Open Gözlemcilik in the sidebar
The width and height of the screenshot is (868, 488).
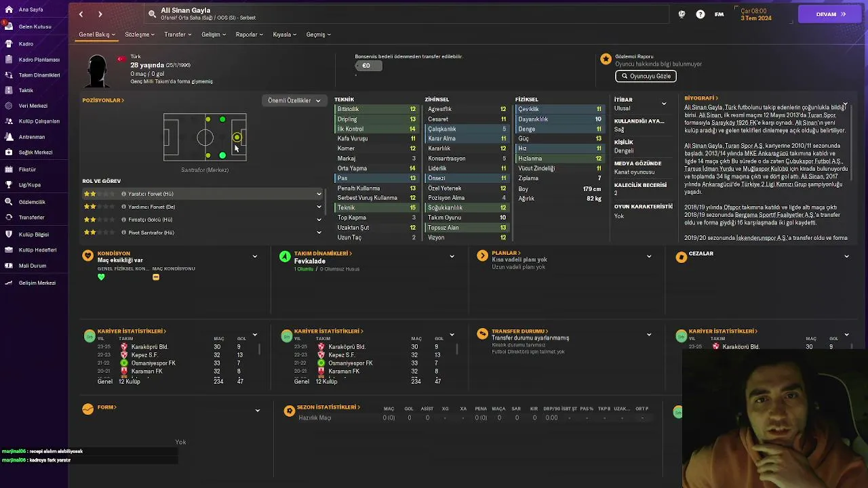32,202
